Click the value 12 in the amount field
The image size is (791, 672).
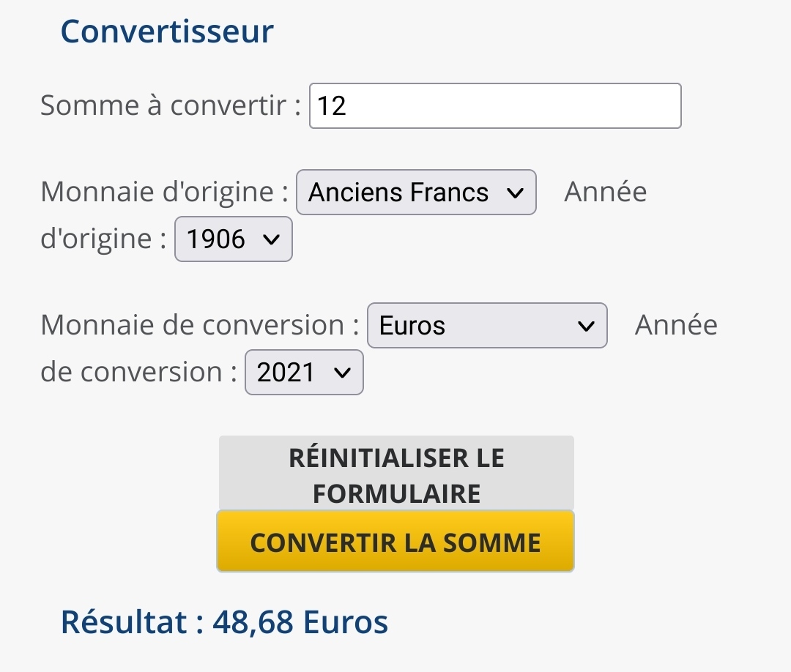pyautogui.click(x=332, y=107)
